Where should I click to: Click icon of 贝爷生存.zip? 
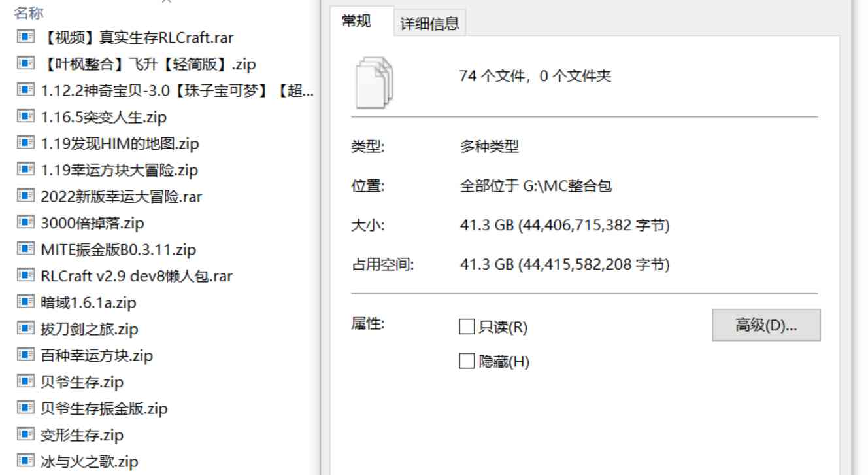25,381
